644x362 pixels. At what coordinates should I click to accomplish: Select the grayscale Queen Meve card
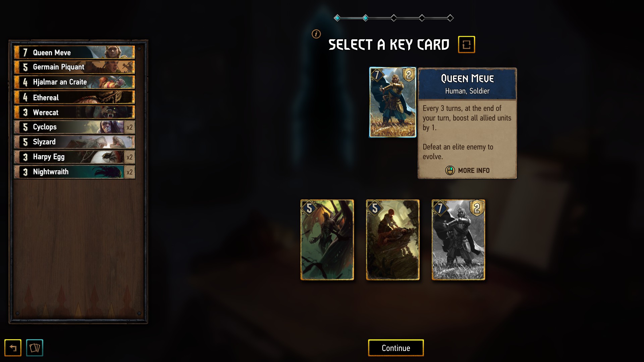[458, 240]
